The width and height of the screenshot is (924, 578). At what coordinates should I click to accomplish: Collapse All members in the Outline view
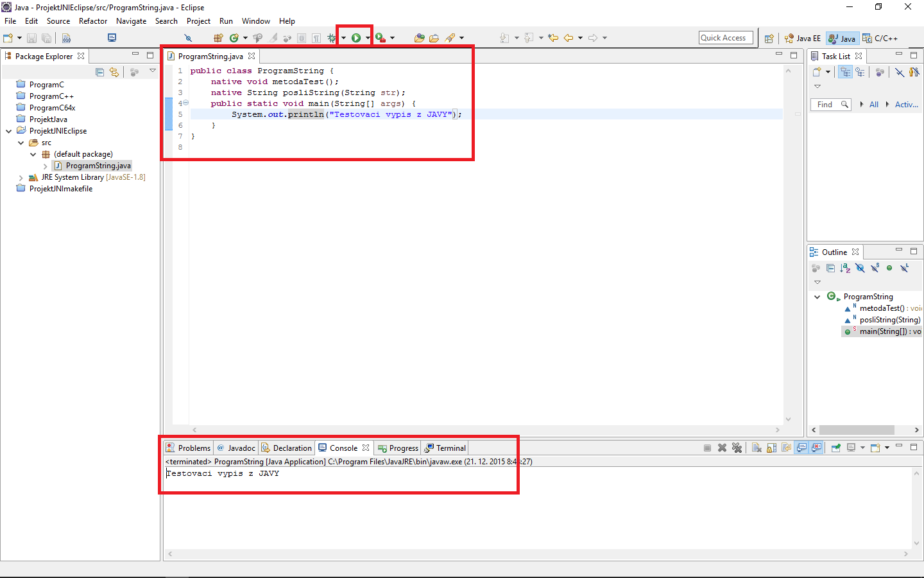coord(830,268)
